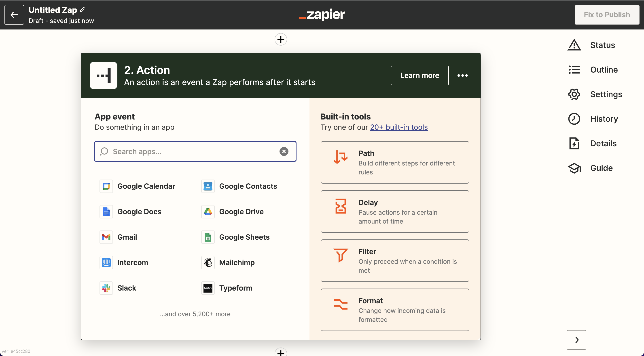This screenshot has height=356, width=644.
Task: Open the History panel
Action: pyautogui.click(x=604, y=119)
